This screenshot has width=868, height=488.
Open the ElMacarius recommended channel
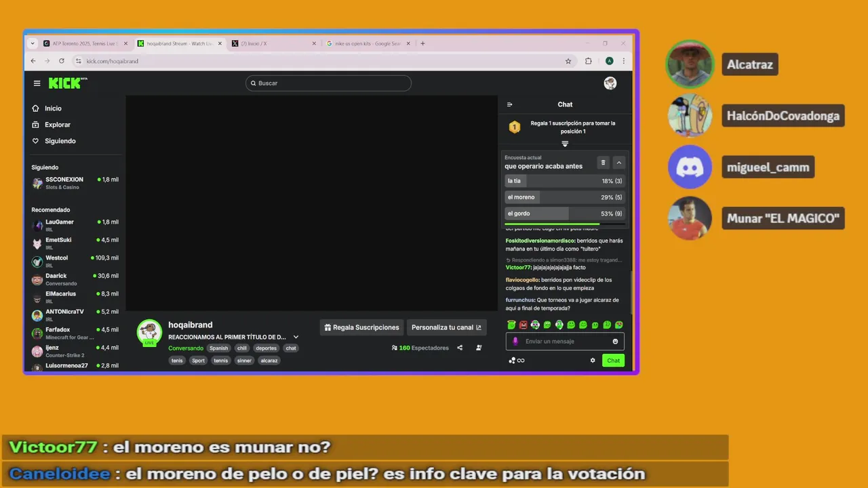[75, 298]
